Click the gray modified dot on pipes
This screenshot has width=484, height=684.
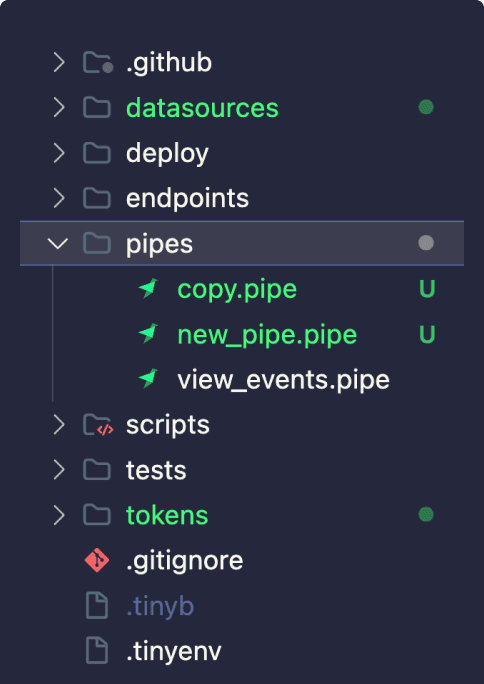(426, 243)
